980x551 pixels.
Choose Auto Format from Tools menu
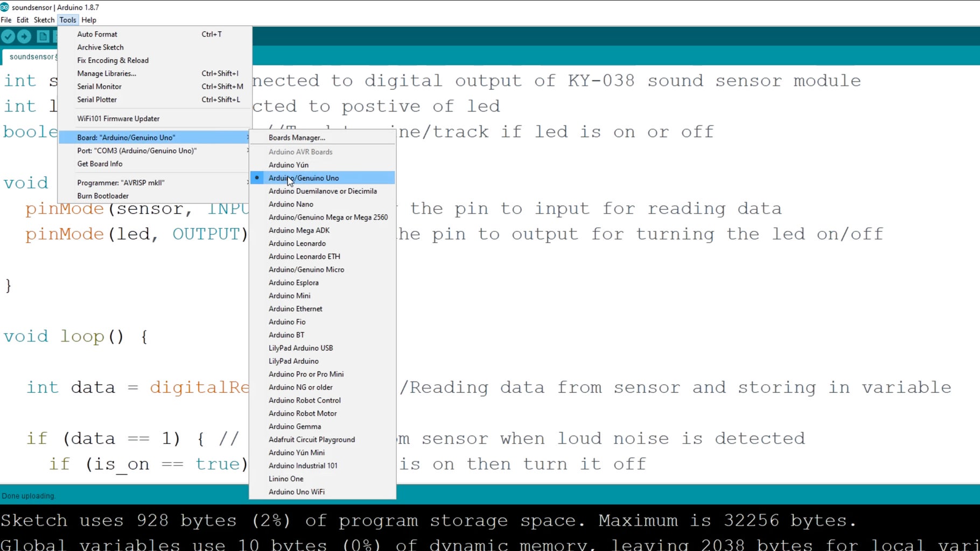pos(155,34)
